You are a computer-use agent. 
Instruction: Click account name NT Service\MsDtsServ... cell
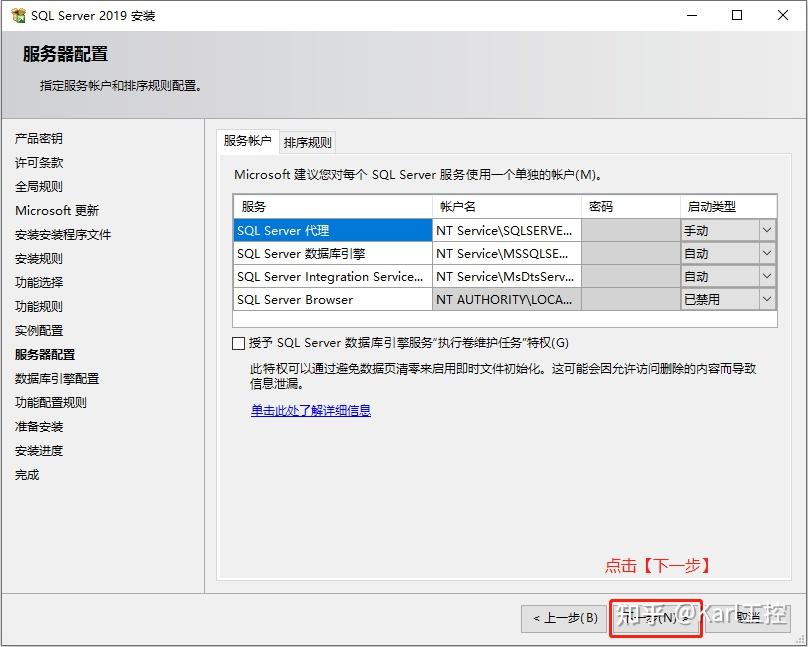point(507,277)
